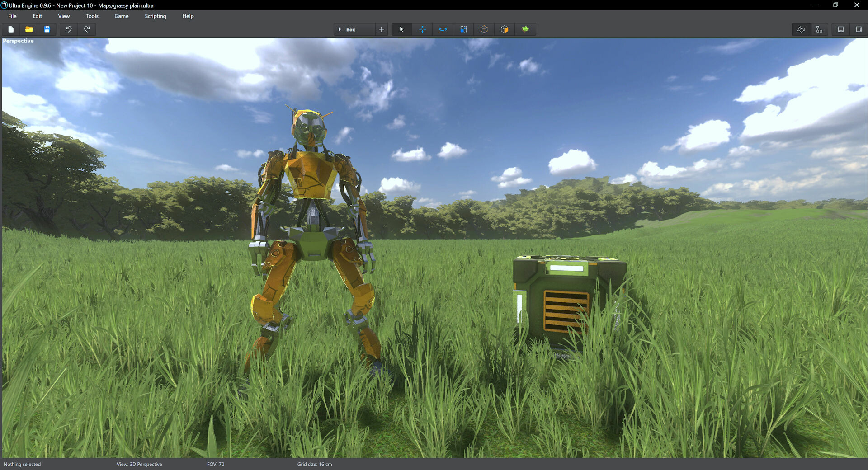This screenshot has width=868, height=470.
Task: Select the arrow pointer selection tool
Action: pos(401,29)
